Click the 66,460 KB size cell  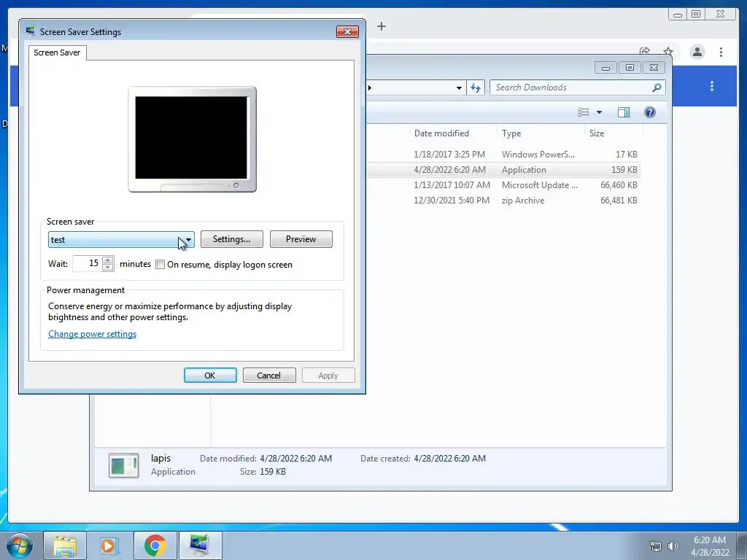coord(619,184)
